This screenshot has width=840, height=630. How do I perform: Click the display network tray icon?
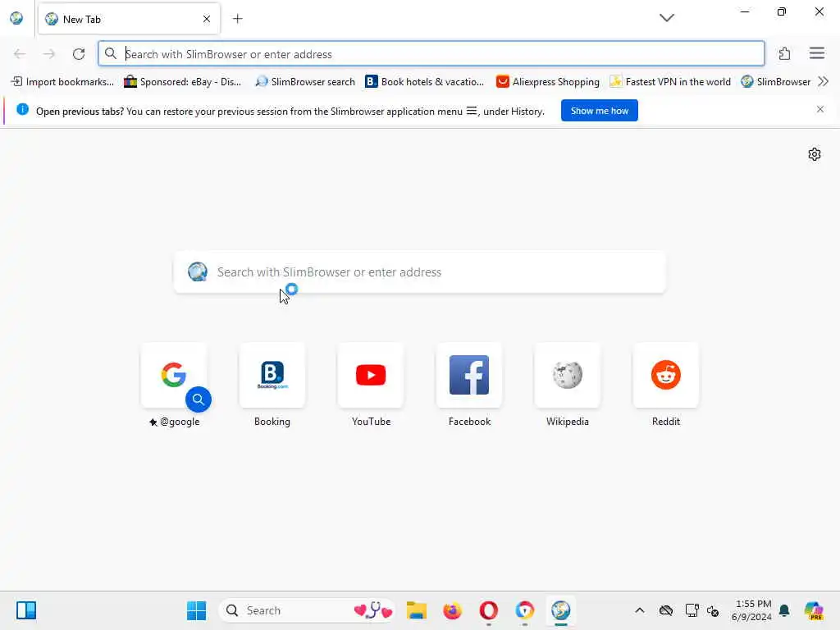pos(692,610)
